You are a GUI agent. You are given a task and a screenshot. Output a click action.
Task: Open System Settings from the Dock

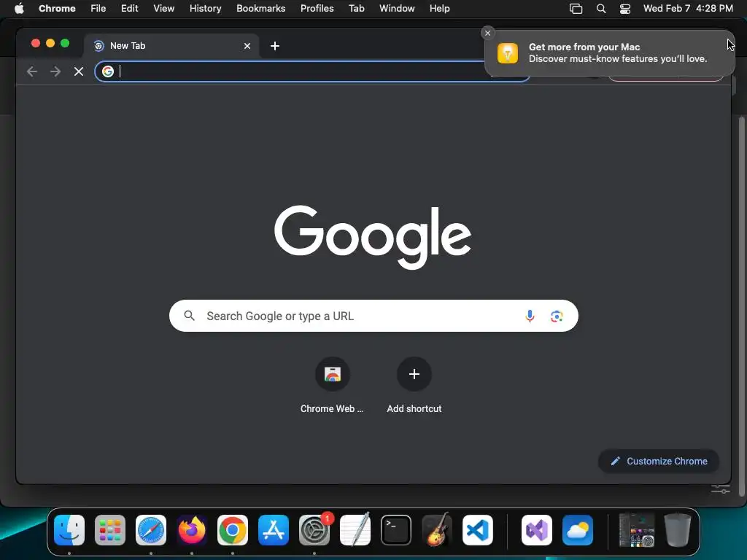pyautogui.click(x=314, y=530)
